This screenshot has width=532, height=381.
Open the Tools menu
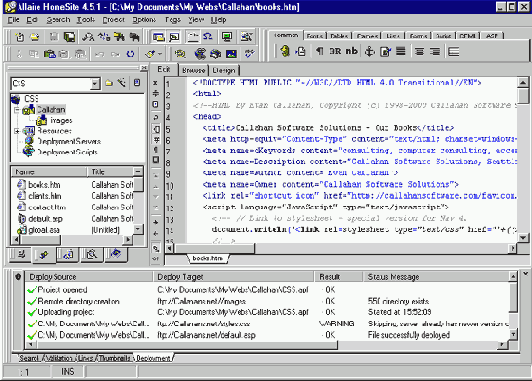click(86, 20)
